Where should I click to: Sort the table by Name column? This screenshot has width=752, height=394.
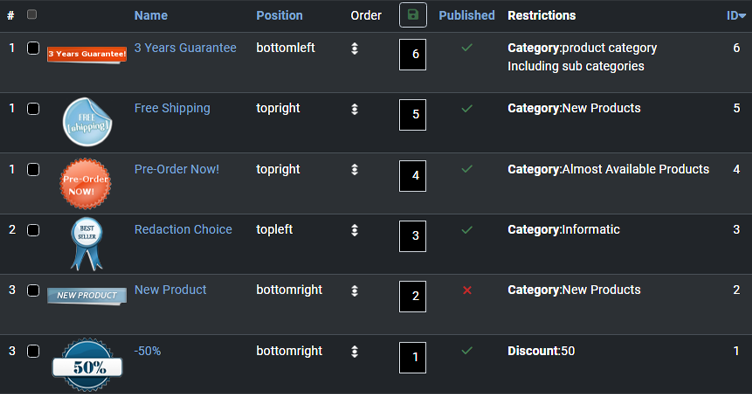point(151,15)
